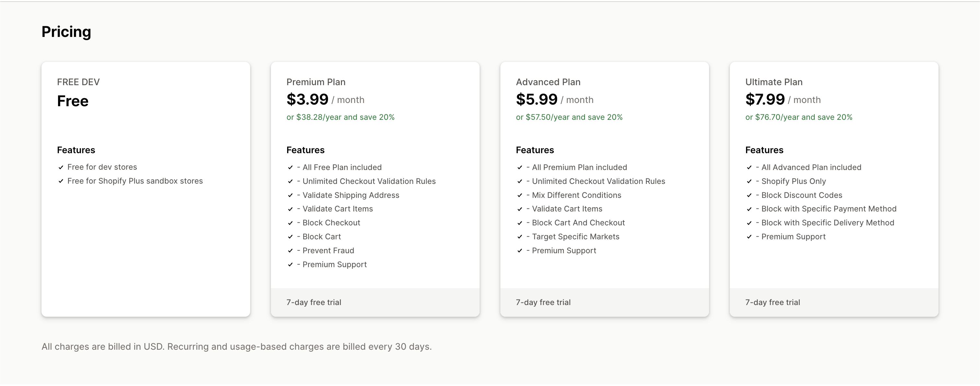Click checkmark next to Block Cart And Checkout
Image resolution: width=980 pixels, height=386 pixels.
point(520,223)
